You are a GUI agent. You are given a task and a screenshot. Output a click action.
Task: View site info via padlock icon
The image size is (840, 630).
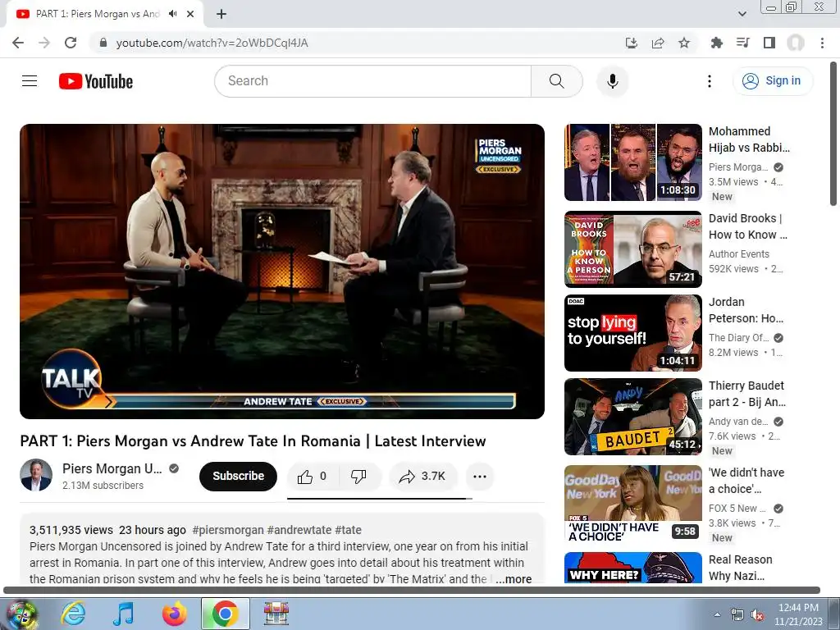click(103, 43)
